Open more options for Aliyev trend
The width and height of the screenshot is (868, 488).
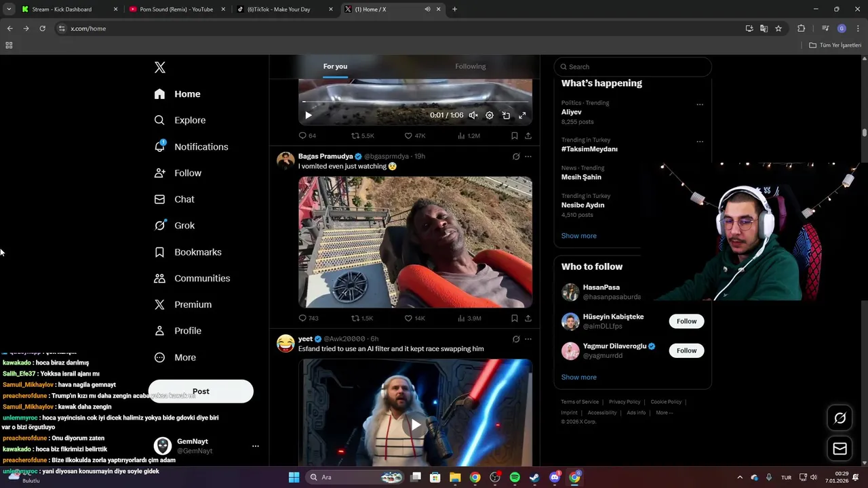click(x=700, y=104)
